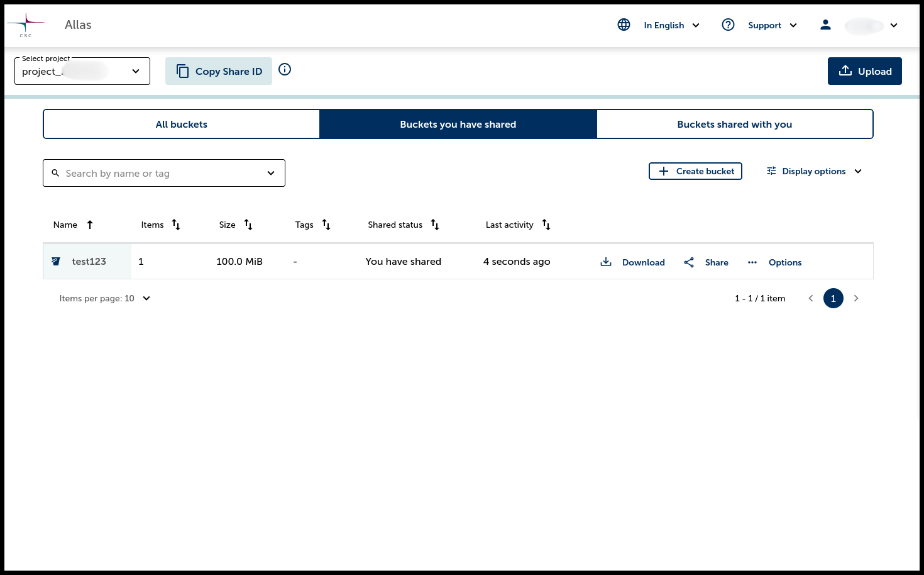Screen dimensions: 924x575
Task: Open the three-dot Options for test123
Action: click(752, 262)
